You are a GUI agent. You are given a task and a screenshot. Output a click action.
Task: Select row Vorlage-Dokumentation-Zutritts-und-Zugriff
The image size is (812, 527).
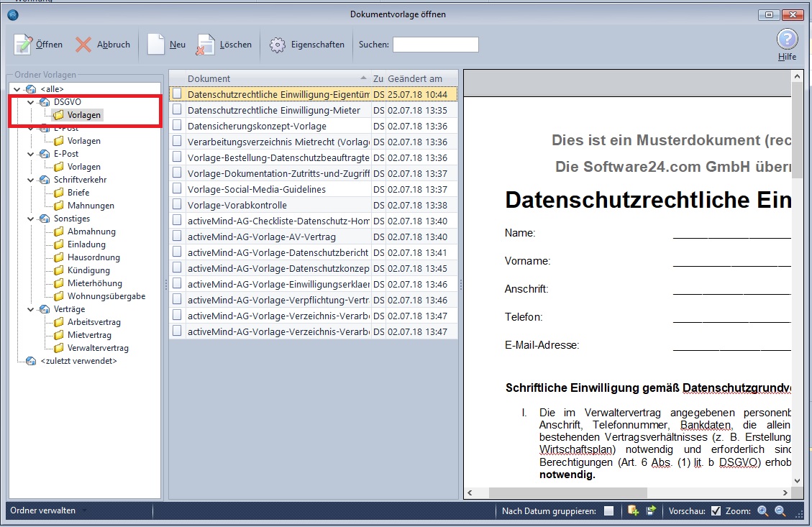coord(314,173)
